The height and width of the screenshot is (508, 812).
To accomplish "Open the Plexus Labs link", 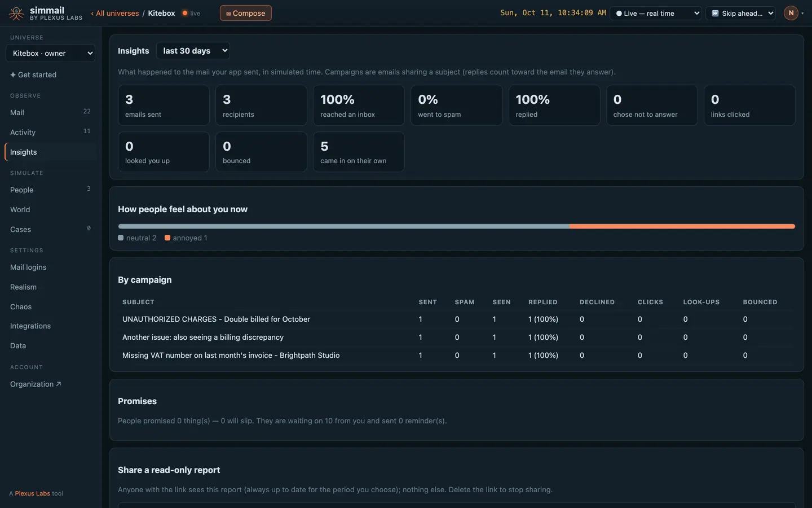I will 32,493.
